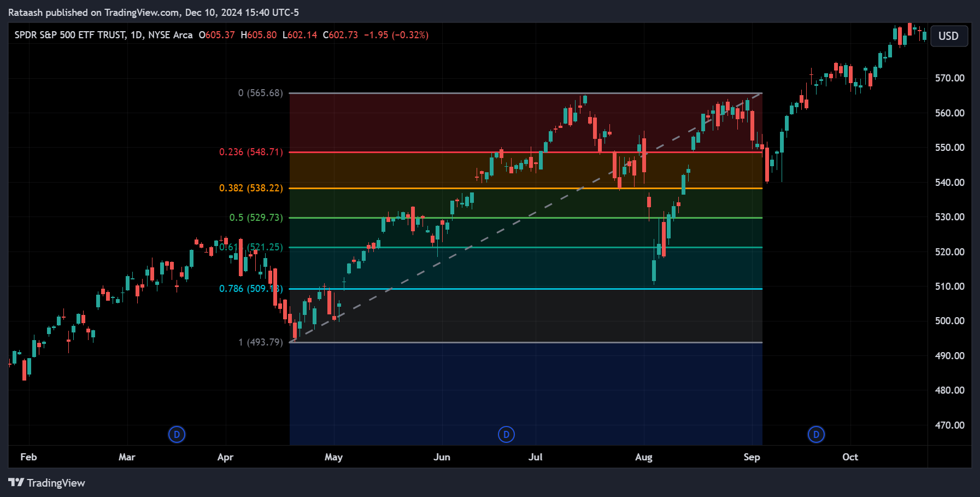Click the −1.95 (−0.32%) change value
980x497 pixels.
point(396,35)
